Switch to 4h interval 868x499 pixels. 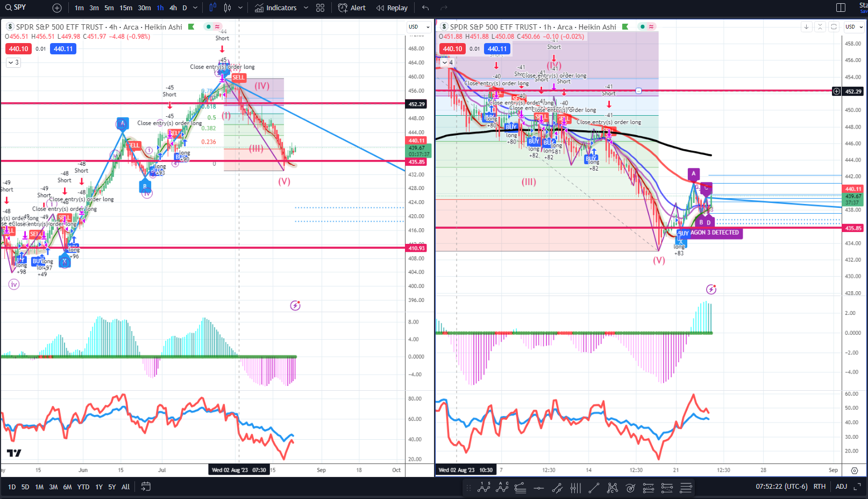point(173,8)
